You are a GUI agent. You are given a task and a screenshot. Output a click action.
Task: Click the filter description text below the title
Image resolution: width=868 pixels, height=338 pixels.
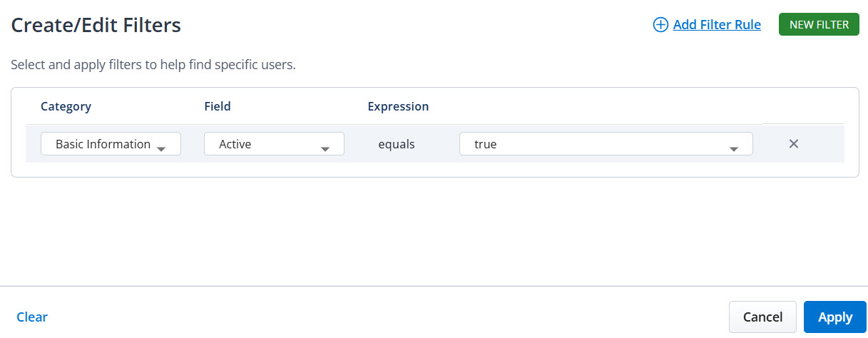(153, 65)
